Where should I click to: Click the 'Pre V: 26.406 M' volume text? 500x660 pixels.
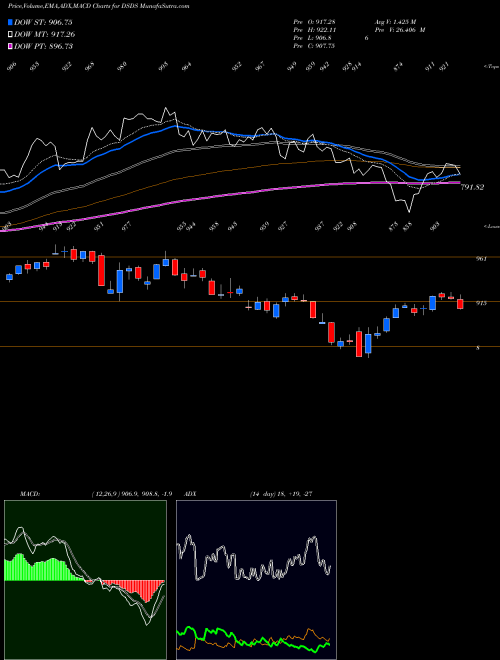[x=399, y=30]
